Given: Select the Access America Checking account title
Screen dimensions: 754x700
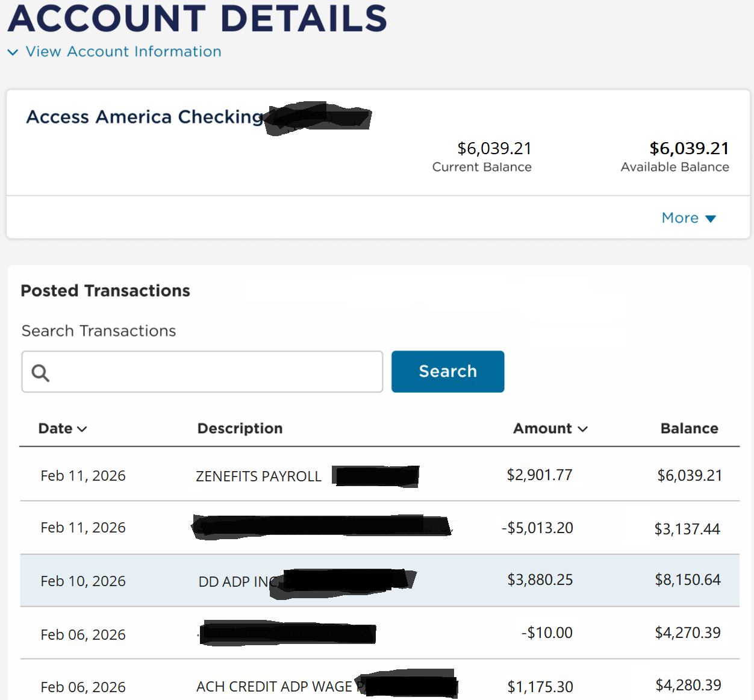Looking at the screenshot, I should (x=145, y=117).
